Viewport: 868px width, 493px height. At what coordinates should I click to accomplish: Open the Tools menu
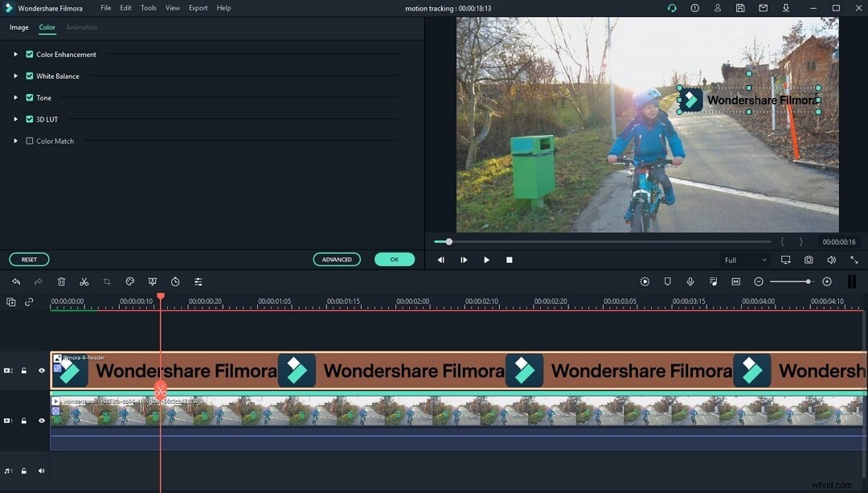click(148, 8)
